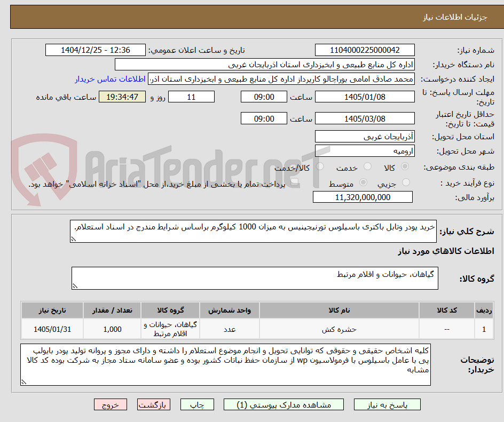Click the چاپ print button
504x422 pixels.
pos(197,404)
